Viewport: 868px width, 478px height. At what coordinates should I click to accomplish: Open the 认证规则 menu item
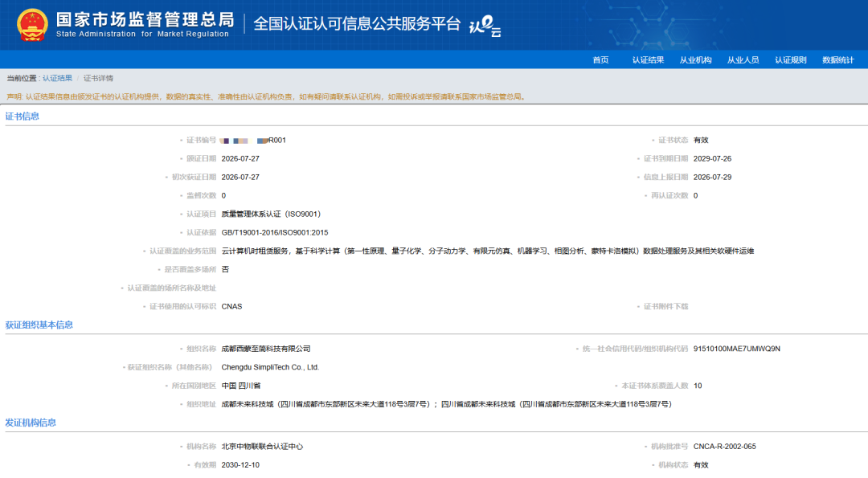click(791, 59)
